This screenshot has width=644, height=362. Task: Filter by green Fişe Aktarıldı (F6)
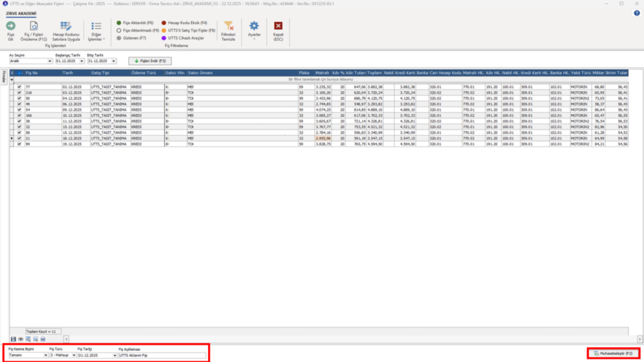coord(135,23)
